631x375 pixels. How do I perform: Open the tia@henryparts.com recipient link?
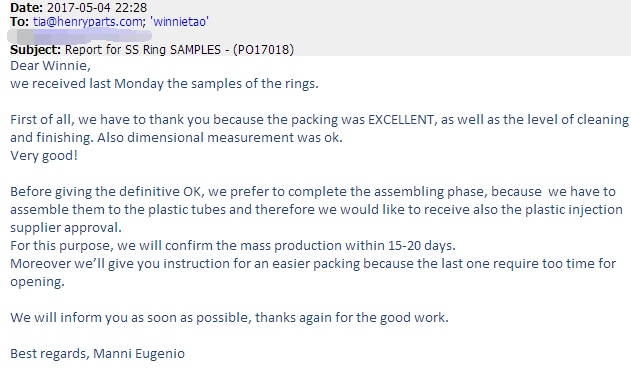pos(87,22)
